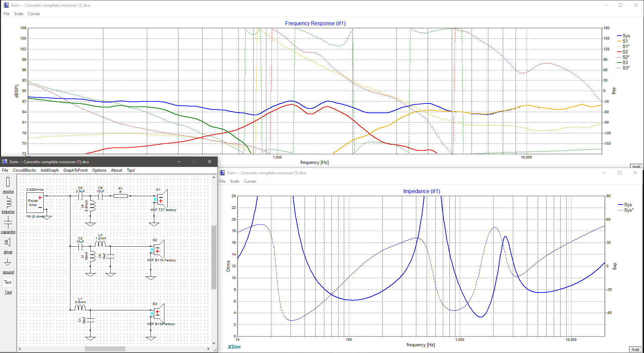Screen dimensions: 644x353
Task: Click scroll-right arrow of schematic scrollbar
Action: tap(208, 349)
